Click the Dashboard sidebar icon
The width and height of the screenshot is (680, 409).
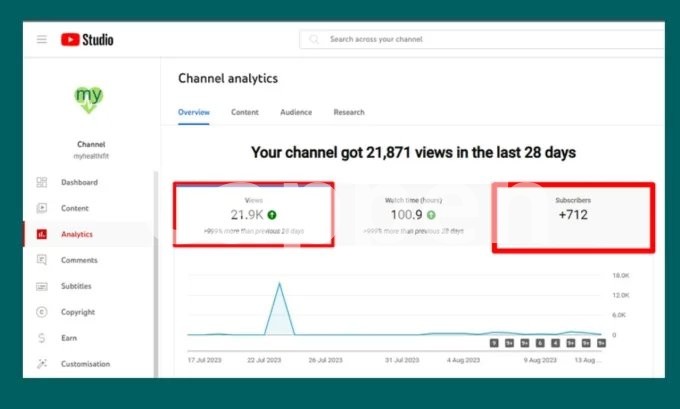pos(42,183)
